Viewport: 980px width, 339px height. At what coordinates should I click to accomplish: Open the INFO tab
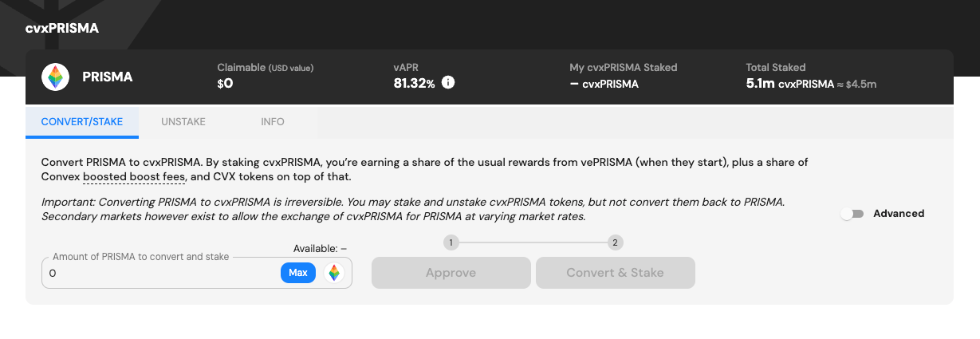point(273,122)
